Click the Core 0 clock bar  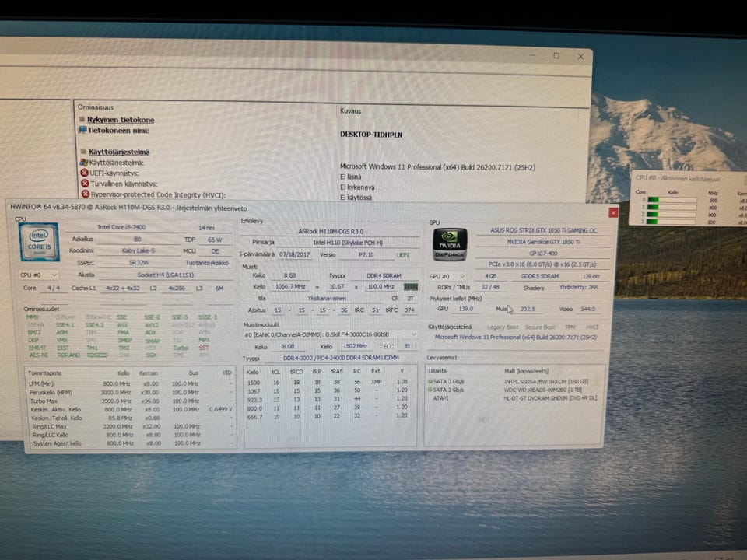click(672, 201)
